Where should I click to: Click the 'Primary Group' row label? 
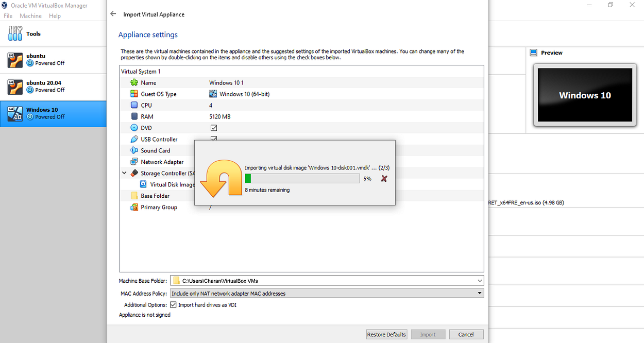[159, 207]
